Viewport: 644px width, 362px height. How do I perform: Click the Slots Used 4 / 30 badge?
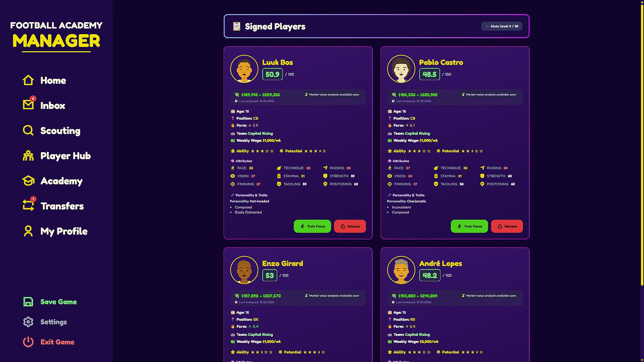[502, 26]
